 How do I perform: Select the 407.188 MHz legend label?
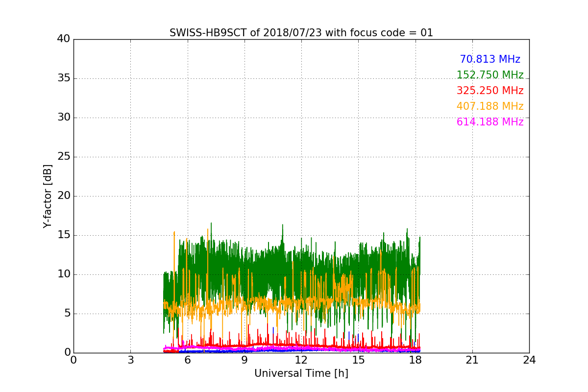click(x=490, y=106)
